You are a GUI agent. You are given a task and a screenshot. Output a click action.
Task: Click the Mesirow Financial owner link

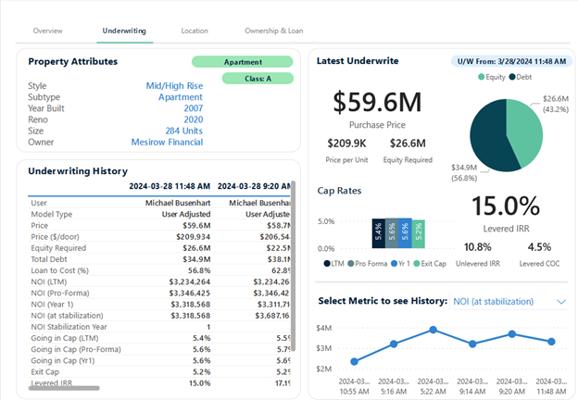pyautogui.click(x=167, y=142)
